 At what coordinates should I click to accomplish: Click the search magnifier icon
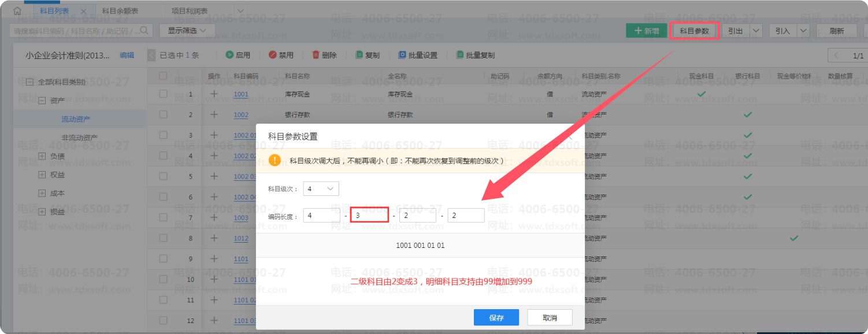pyautogui.click(x=143, y=30)
